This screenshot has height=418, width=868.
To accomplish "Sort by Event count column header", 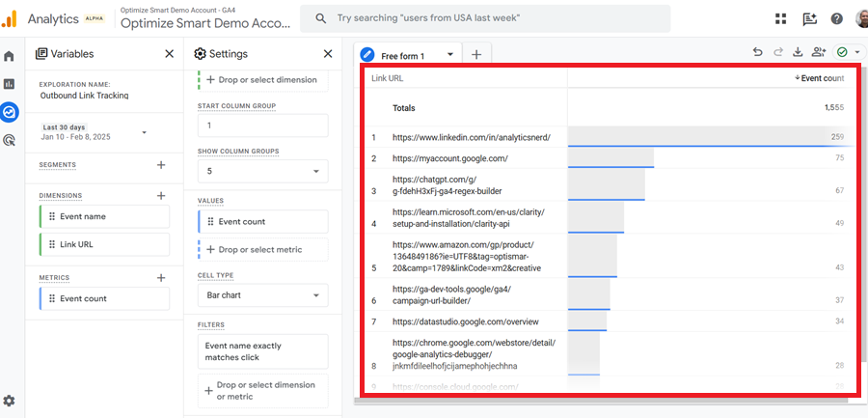I will pos(819,78).
